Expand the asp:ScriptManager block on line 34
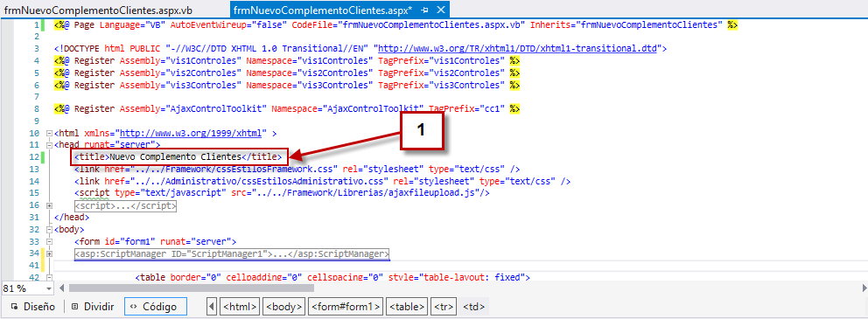 tap(49, 253)
